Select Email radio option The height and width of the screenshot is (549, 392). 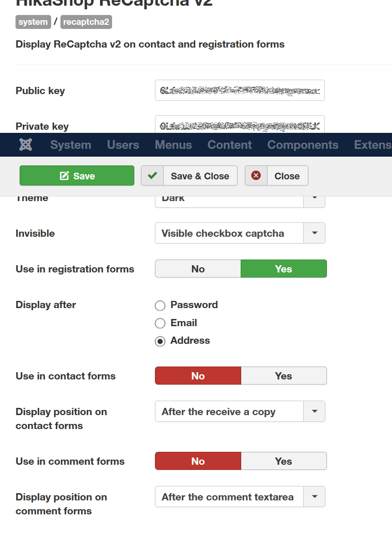pos(160,323)
